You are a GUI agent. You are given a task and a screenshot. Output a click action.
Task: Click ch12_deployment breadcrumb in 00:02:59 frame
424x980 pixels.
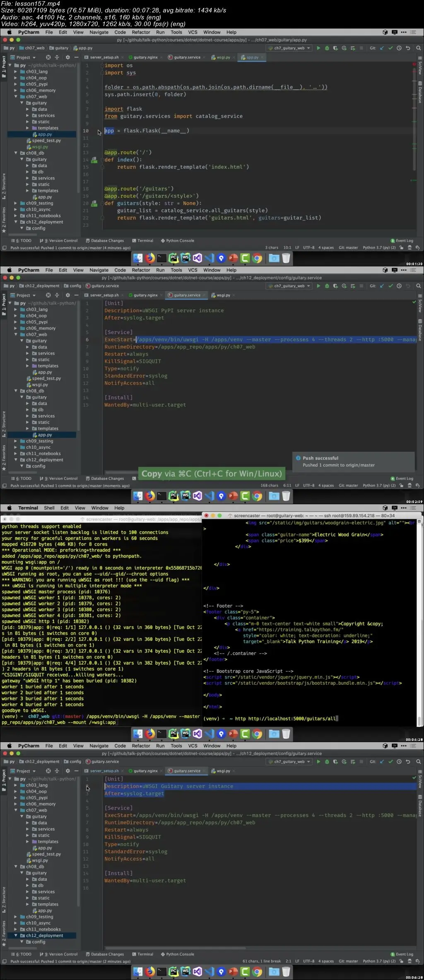[39, 286]
